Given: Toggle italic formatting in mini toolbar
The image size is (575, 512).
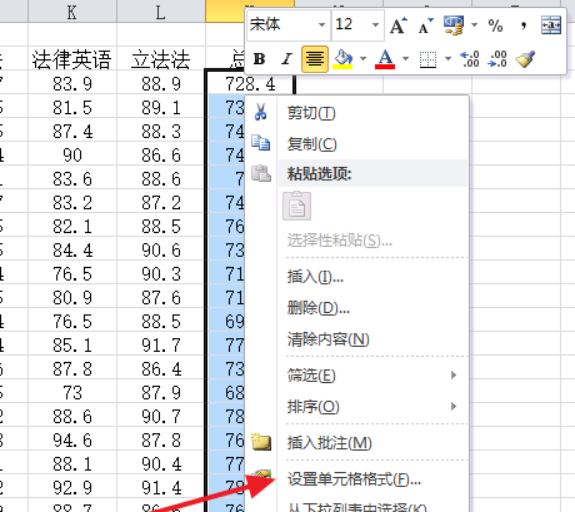Looking at the screenshot, I should 287,59.
